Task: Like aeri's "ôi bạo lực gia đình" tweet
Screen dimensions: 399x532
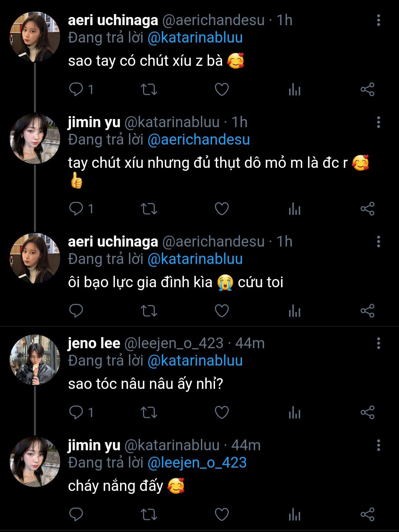Action: [x=222, y=311]
